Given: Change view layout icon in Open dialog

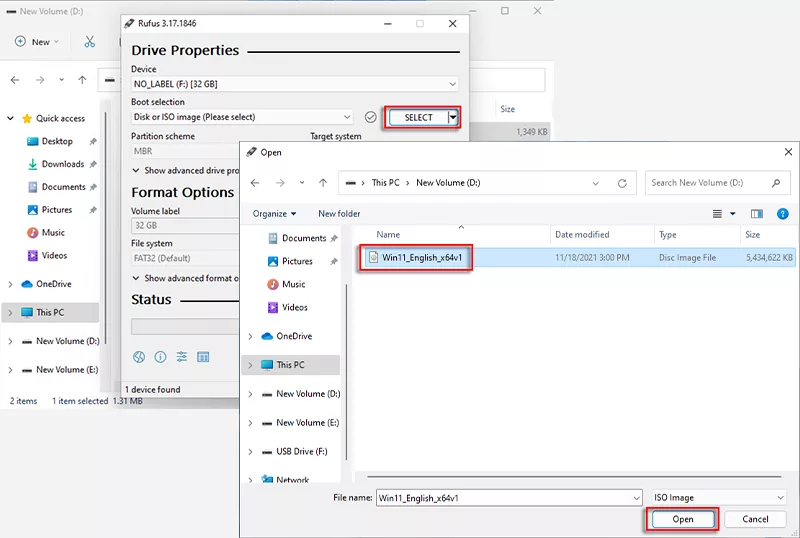Looking at the screenshot, I should (x=717, y=214).
